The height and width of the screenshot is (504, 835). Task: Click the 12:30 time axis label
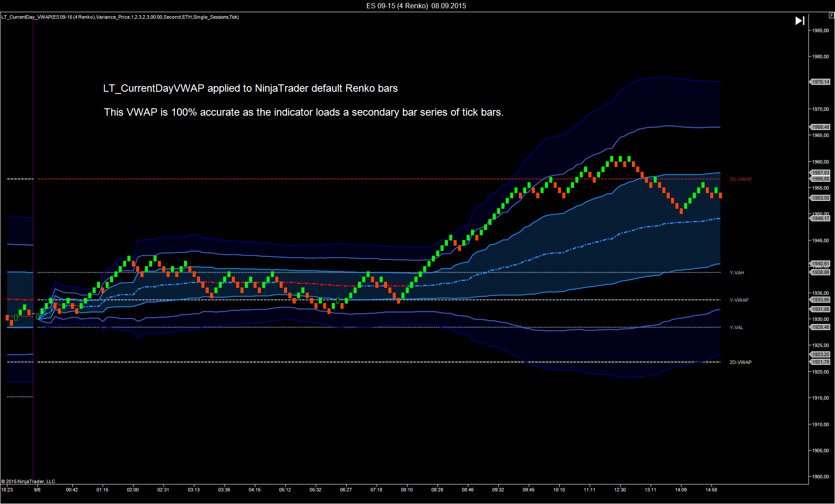pyautogui.click(x=620, y=490)
